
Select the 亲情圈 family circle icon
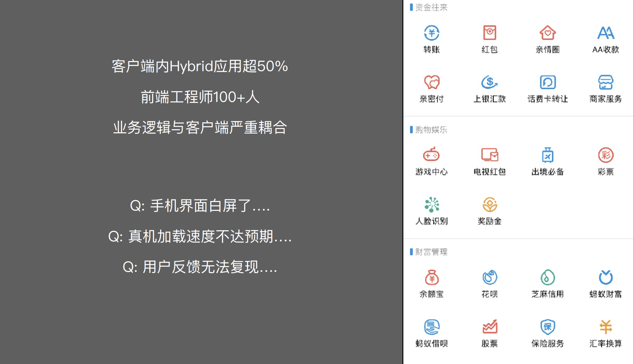(x=548, y=33)
